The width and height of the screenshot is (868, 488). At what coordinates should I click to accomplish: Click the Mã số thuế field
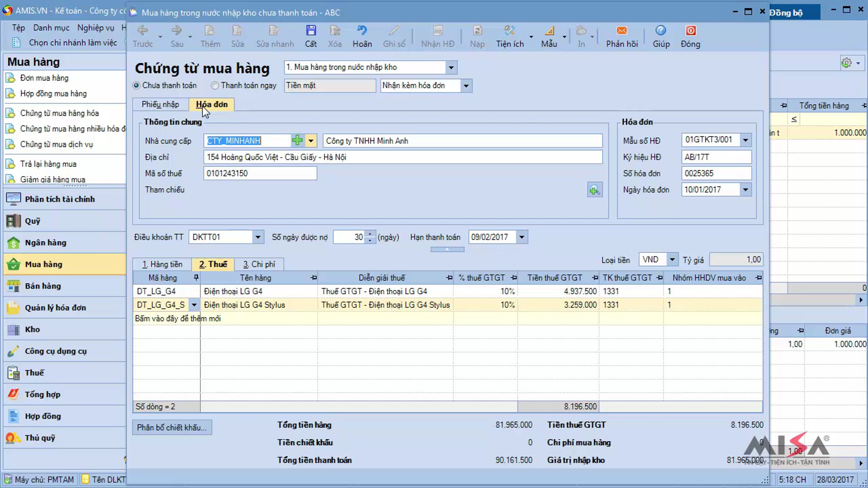tap(260, 174)
